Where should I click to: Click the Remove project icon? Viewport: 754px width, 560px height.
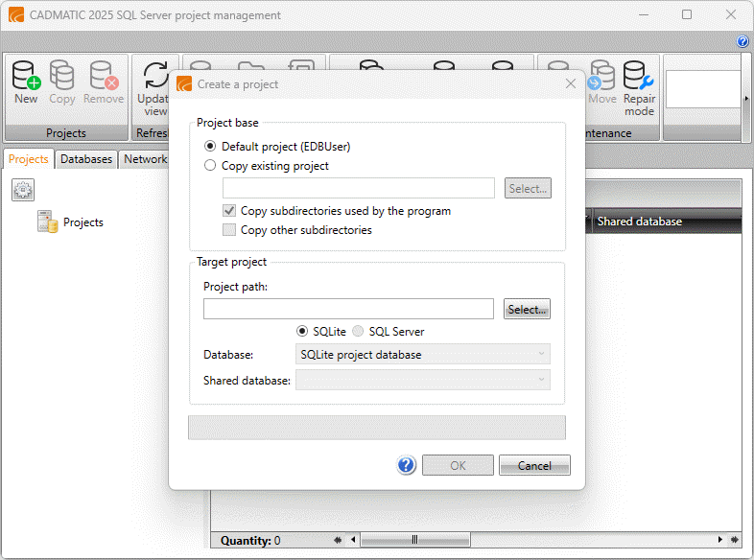(x=104, y=76)
